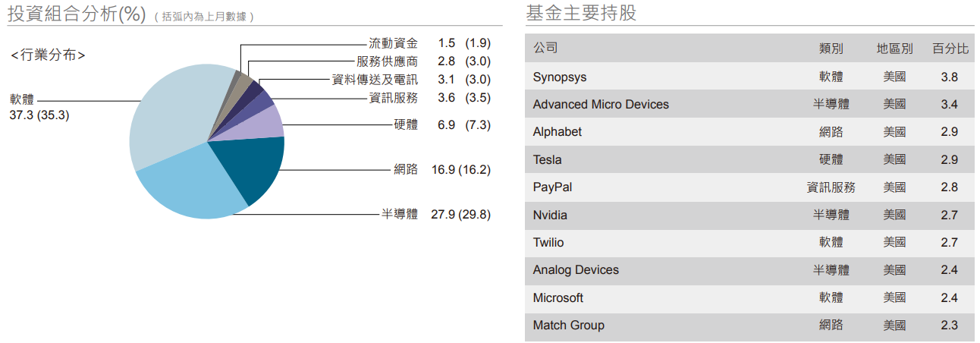Click the Nvidia company cell
The height and width of the screenshot is (343, 980).
coord(550,215)
